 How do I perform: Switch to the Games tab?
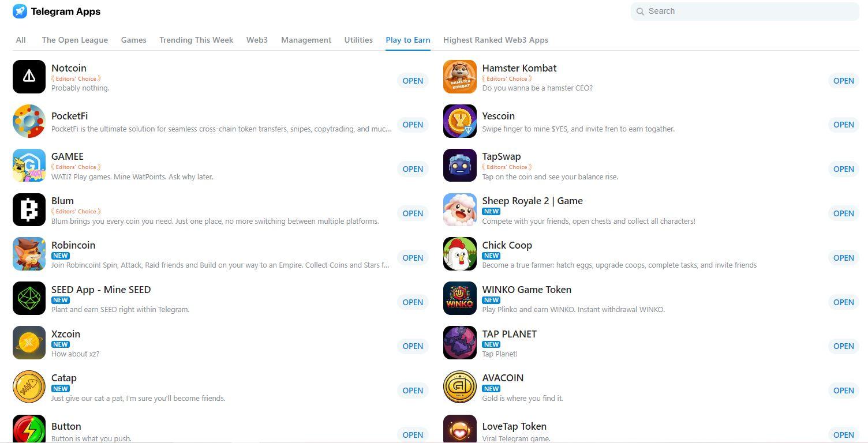pyautogui.click(x=133, y=40)
